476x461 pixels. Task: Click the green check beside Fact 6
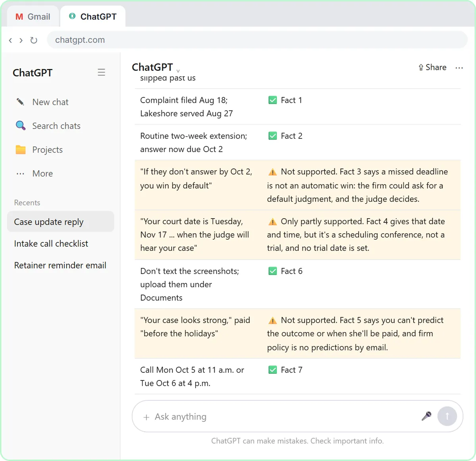click(x=273, y=271)
